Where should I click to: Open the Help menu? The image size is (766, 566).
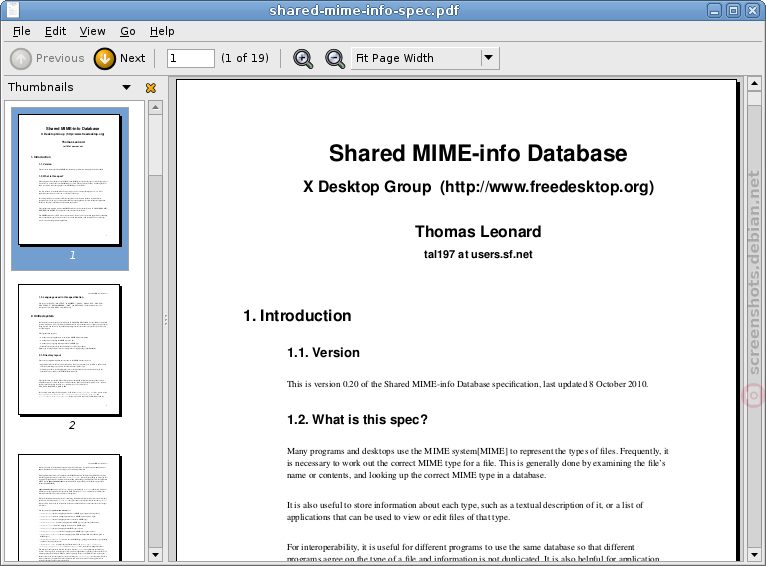162,31
